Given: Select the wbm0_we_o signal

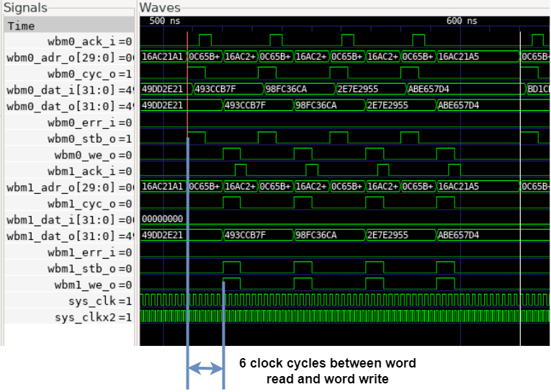Looking at the screenshot, I should coord(69,155).
